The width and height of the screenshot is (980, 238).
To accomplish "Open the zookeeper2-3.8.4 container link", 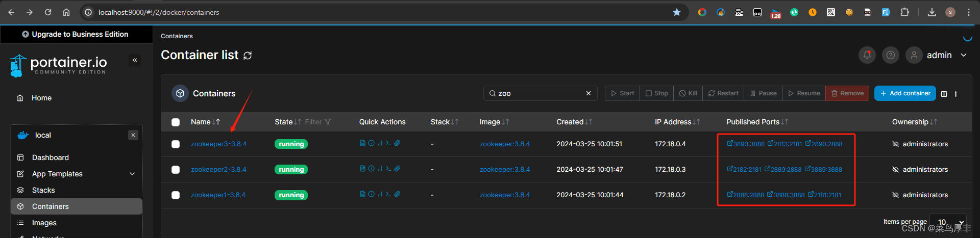I will coord(218,169).
